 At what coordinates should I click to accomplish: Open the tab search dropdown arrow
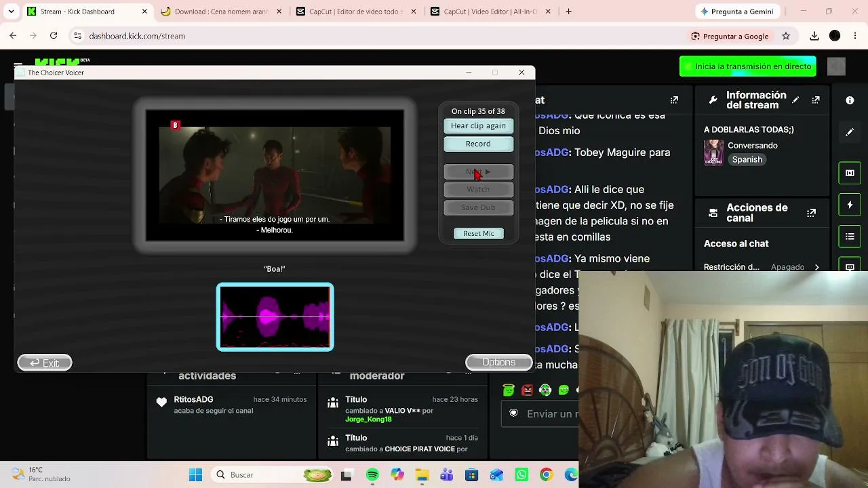click(11, 12)
